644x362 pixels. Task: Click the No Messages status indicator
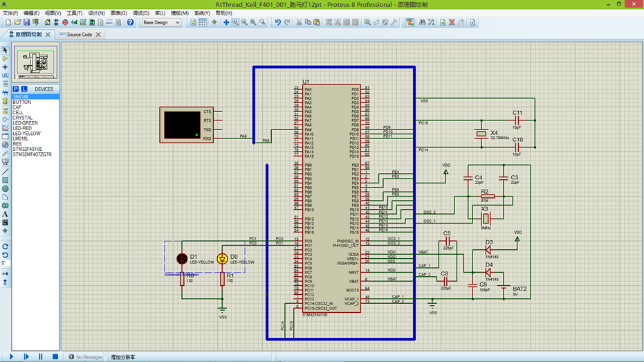pyautogui.click(x=86, y=357)
